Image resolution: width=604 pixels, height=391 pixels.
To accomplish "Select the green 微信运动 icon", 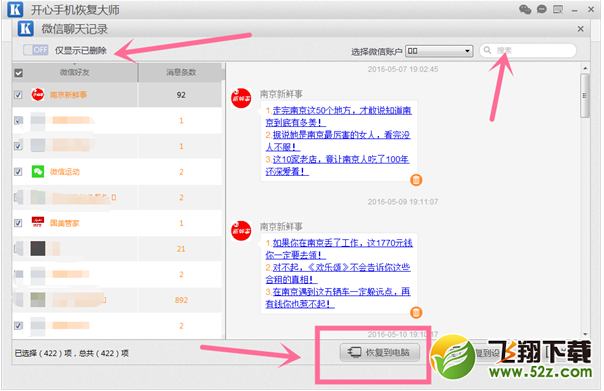I will point(38,171).
